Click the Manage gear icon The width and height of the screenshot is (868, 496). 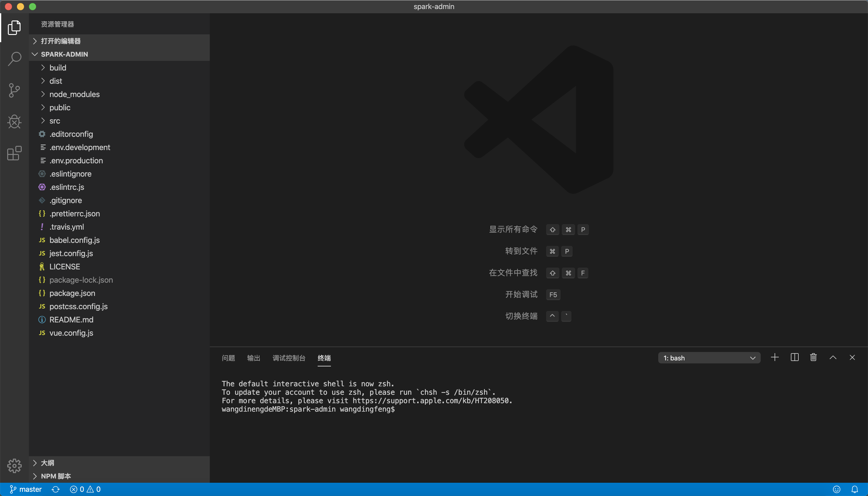point(14,465)
